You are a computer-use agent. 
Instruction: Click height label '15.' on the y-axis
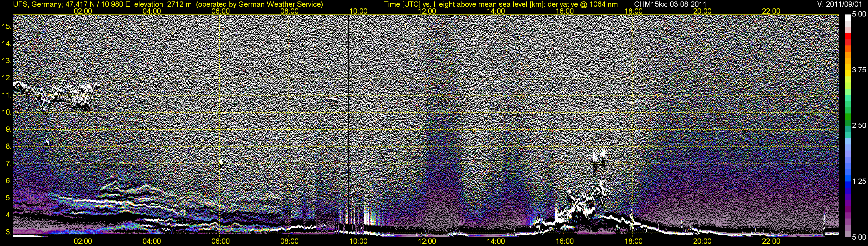coord(7,27)
